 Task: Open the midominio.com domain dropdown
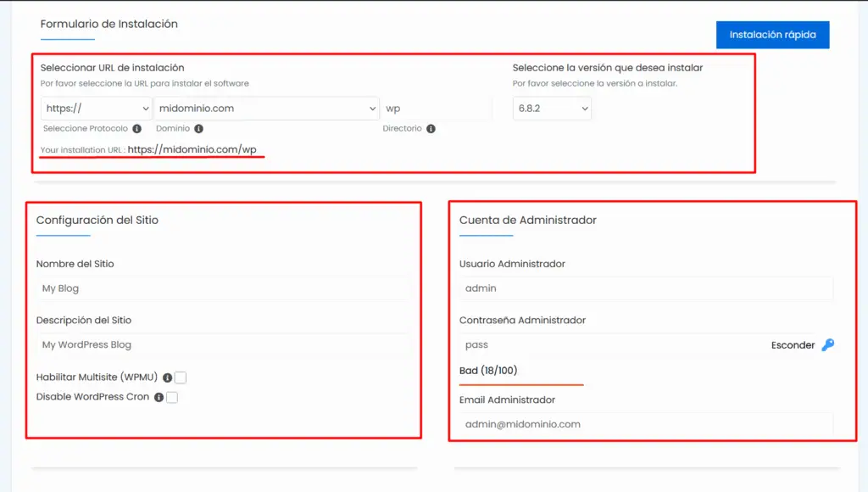click(x=266, y=109)
